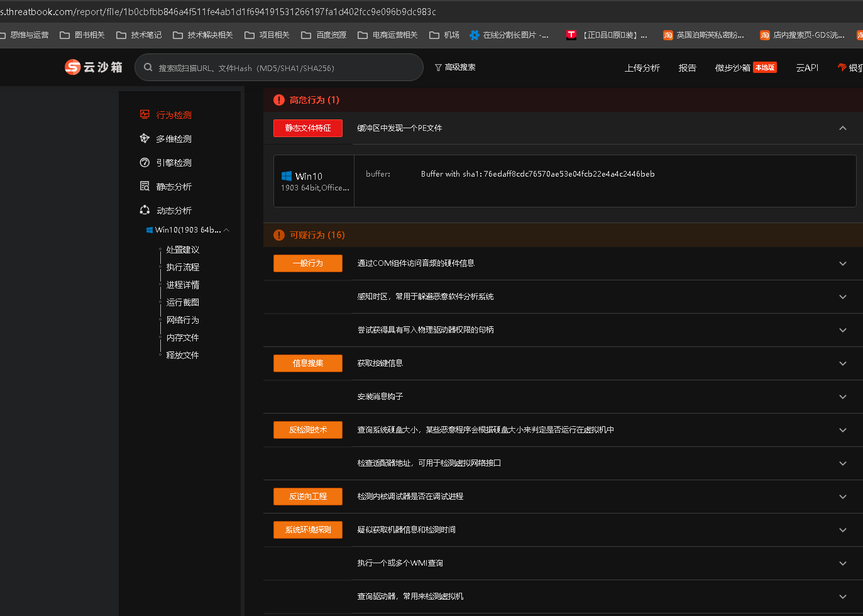This screenshot has width=863, height=616.
Task: Click the magnifier icon in the search box
Action: click(148, 67)
